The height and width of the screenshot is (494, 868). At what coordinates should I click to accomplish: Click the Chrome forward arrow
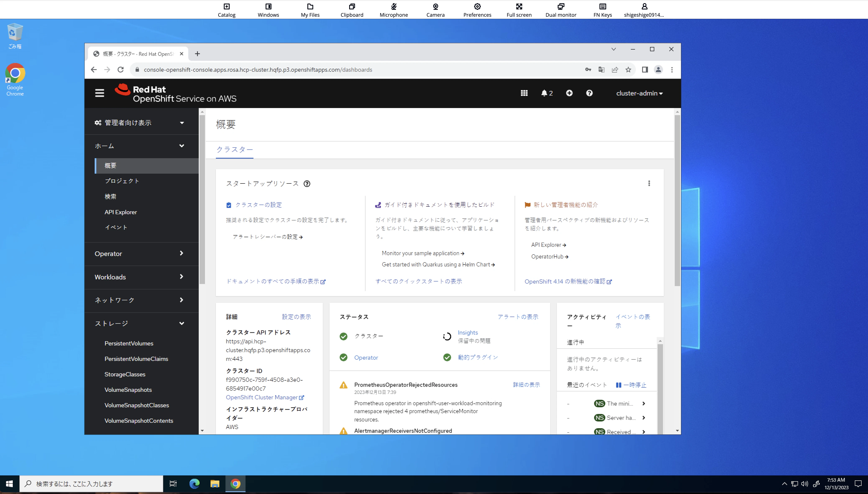coord(107,70)
